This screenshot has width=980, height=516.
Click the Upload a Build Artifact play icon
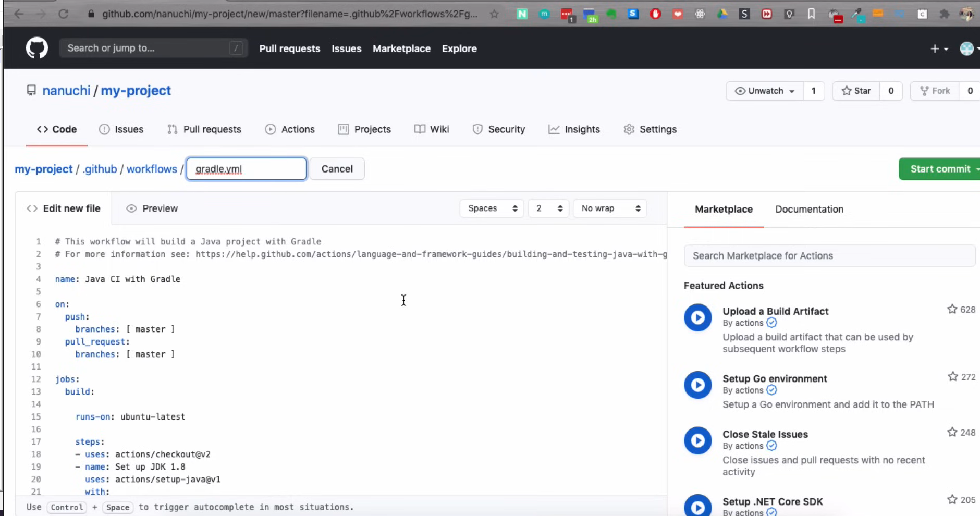[697, 317]
